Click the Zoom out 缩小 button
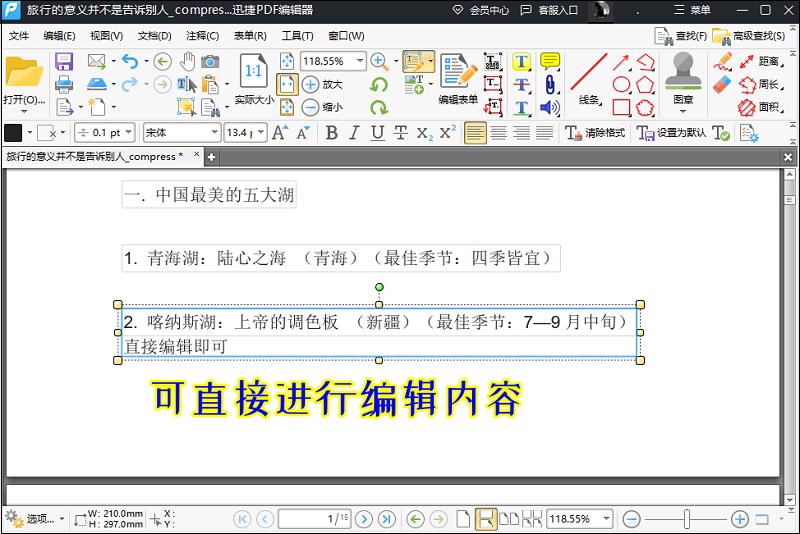The width and height of the screenshot is (800, 534). click(322, 107)
